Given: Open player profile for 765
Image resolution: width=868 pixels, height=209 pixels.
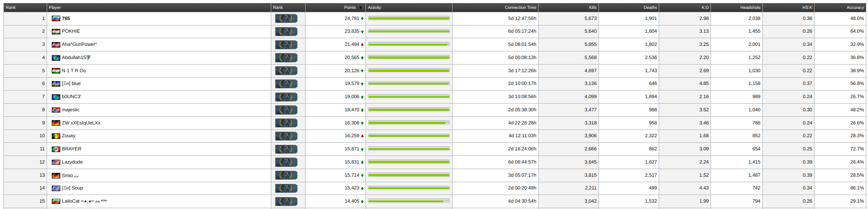Looking at the screenshot, I should point(66,19).
